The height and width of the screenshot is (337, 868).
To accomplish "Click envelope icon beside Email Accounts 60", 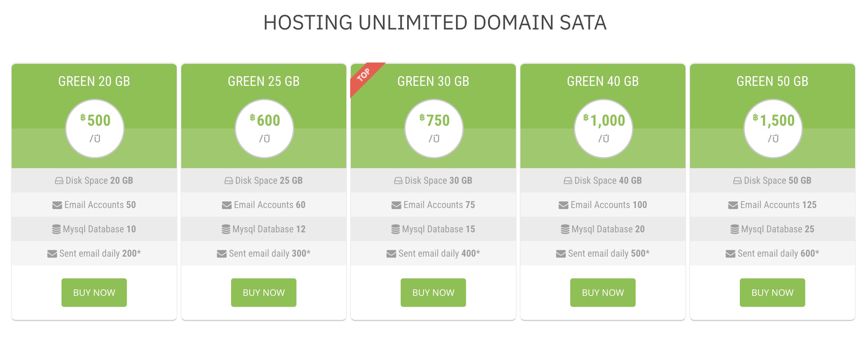I will (x=227, y=205).
